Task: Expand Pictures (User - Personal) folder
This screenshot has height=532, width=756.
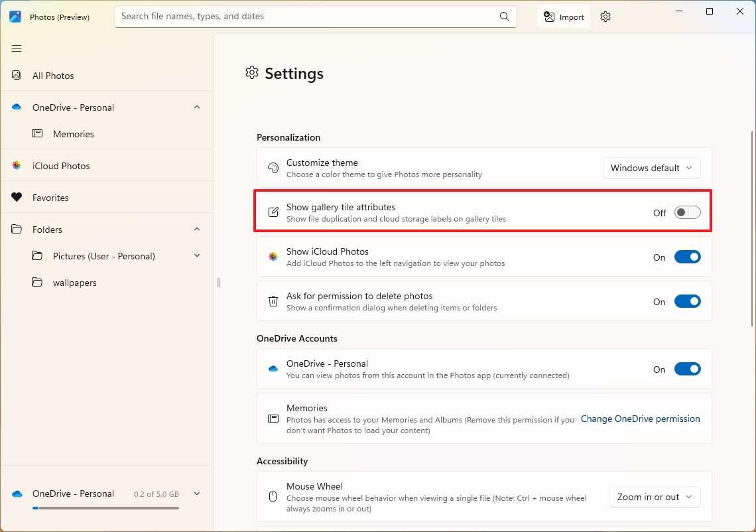Action: pyautogui.click(x=197, y=256)
